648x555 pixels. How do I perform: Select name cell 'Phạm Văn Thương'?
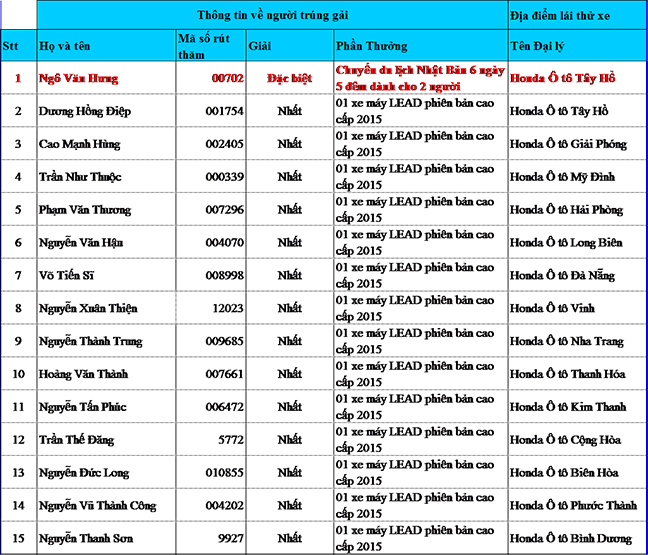click(x=106, y=209)
